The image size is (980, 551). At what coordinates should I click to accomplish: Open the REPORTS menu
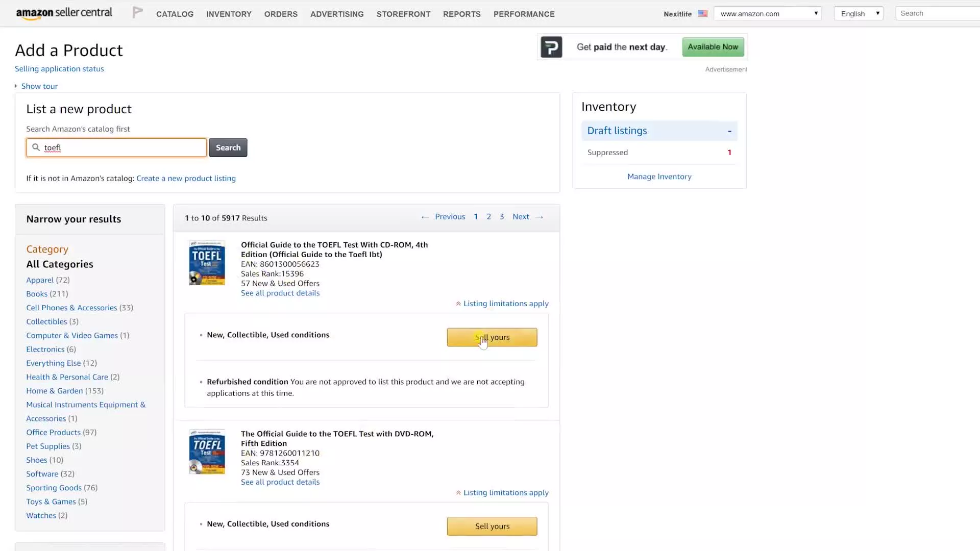(x=461, y=14)
